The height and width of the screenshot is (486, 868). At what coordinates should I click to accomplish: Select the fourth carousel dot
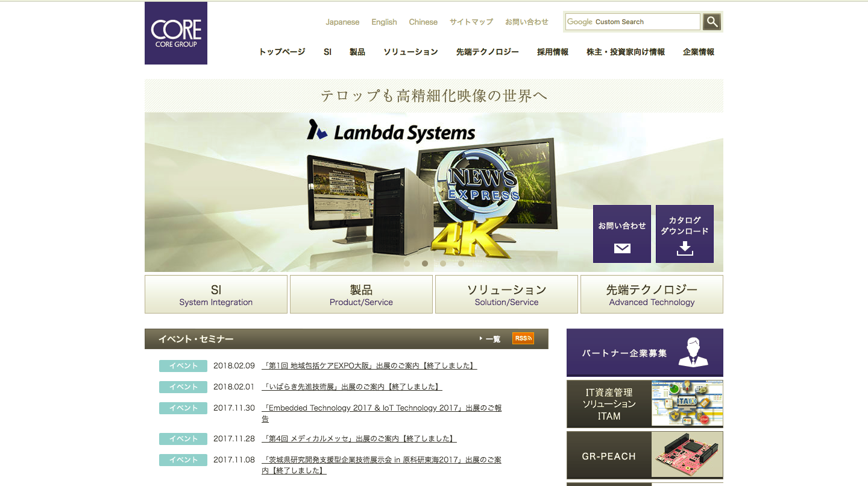pyautogui.click(x=461, y=264)
